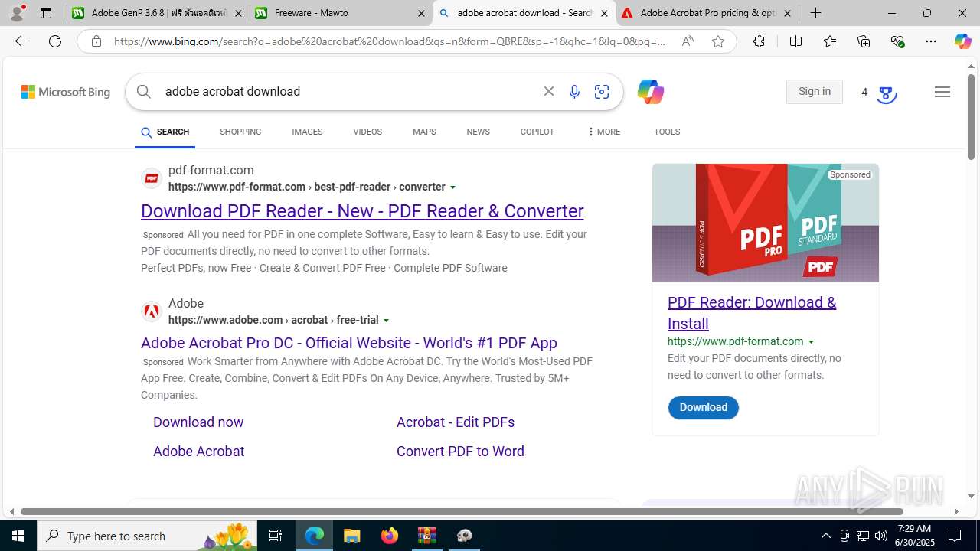Open the Edge profile avatar

click(17, 13)
